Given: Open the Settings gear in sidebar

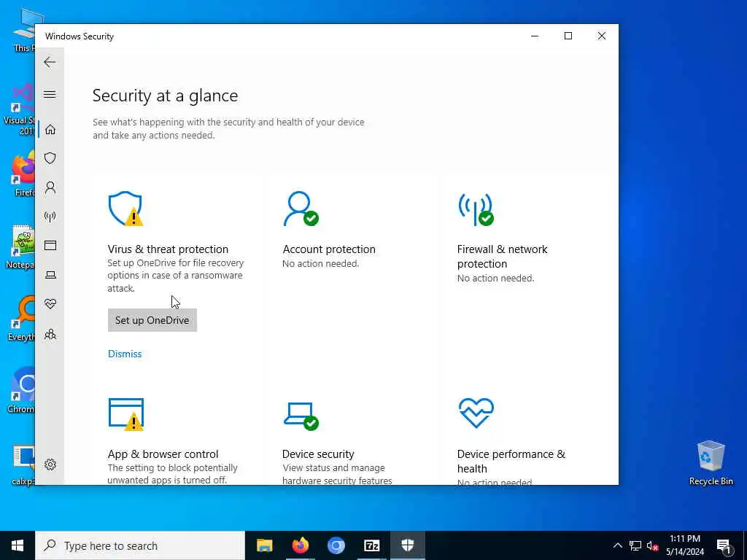Looking at the screenshot, I should (x=50, y=464).
